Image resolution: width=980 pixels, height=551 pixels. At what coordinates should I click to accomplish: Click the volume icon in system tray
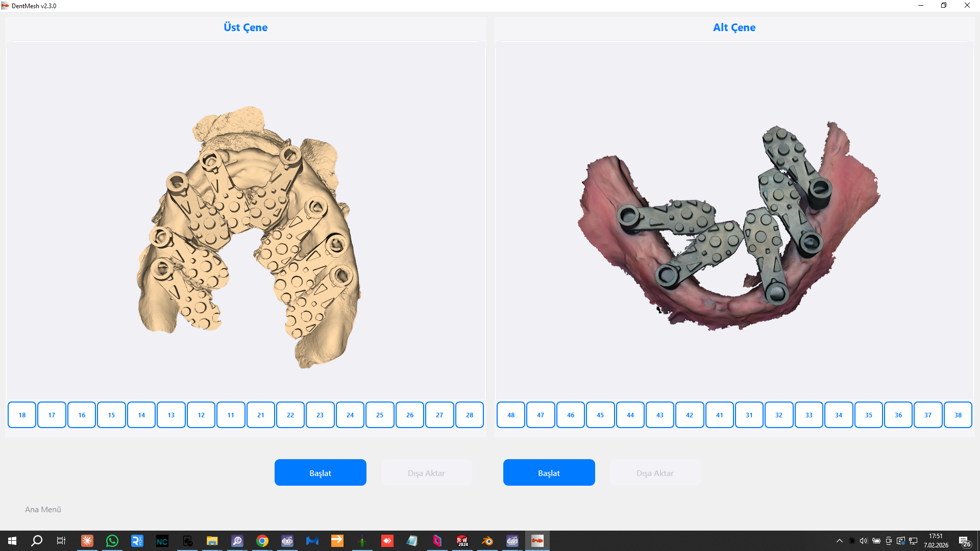[x=863, y=541]
